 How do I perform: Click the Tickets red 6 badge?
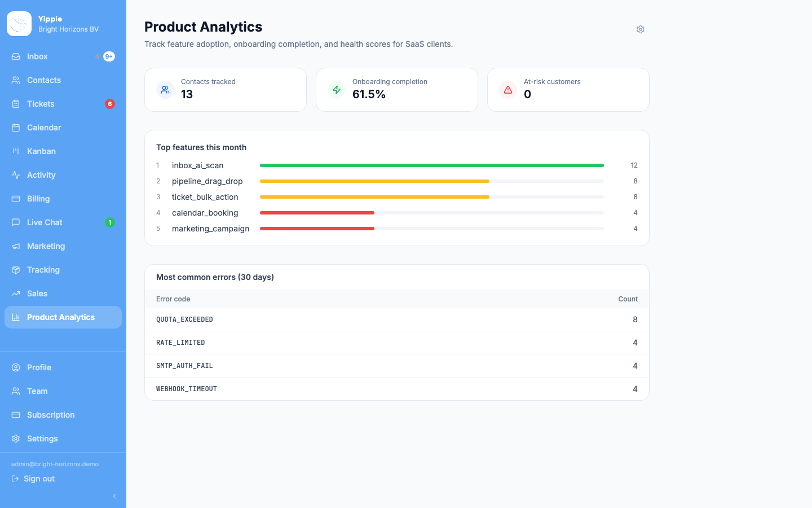tap(110, 104)
